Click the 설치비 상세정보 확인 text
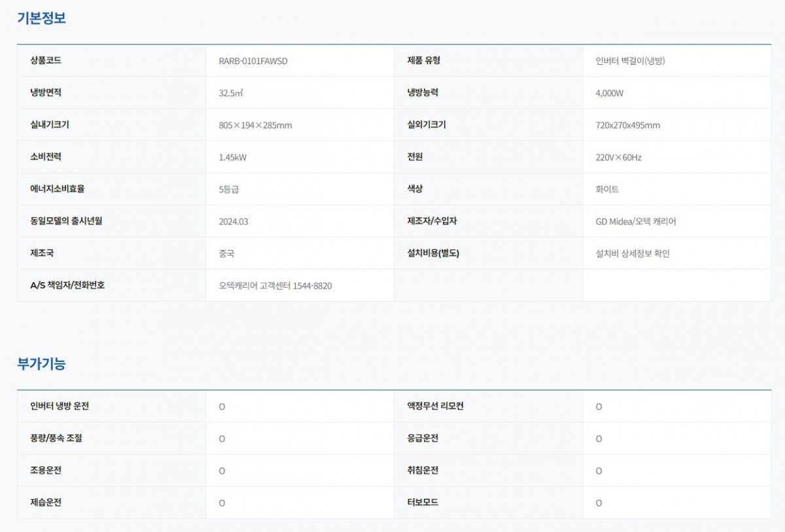Viewport: 785px width, 532px height. (628, 254)
